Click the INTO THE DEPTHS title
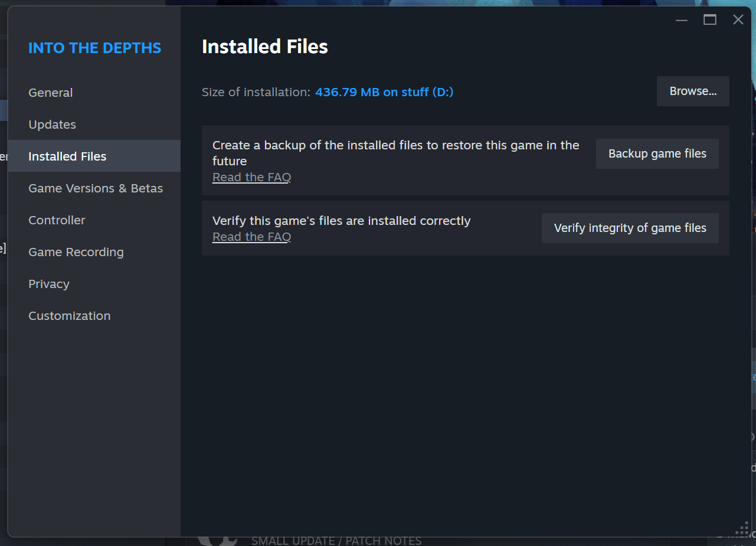This screenshot has width=756, height=546. (x=94, y=48)
